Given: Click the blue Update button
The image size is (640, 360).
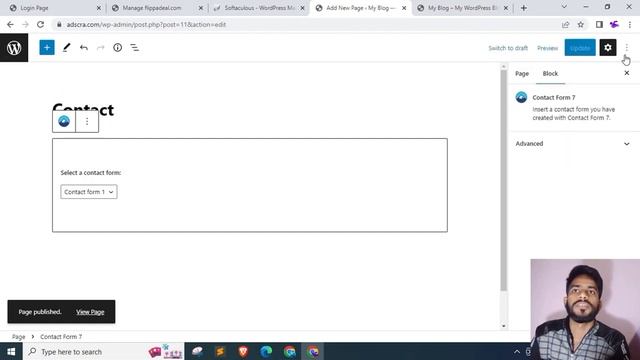Looking at the screenshot, I should tap(580, 48).
